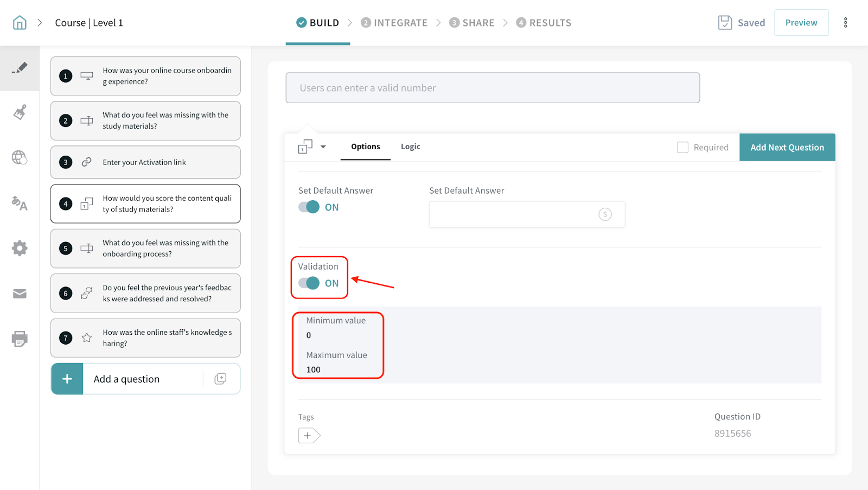Viewport: 868px width, 490px height.
Task: Click the copy question icon beside Add a question
Action: (220, 379)
